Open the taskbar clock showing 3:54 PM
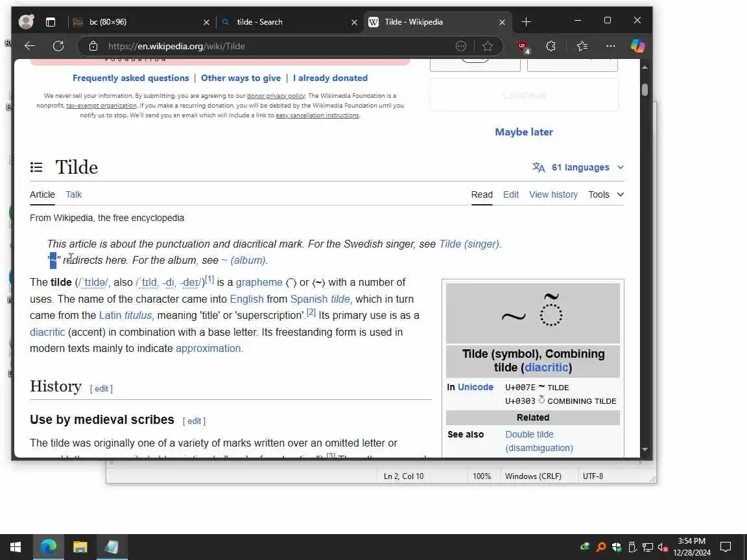 tap(692, 546)
